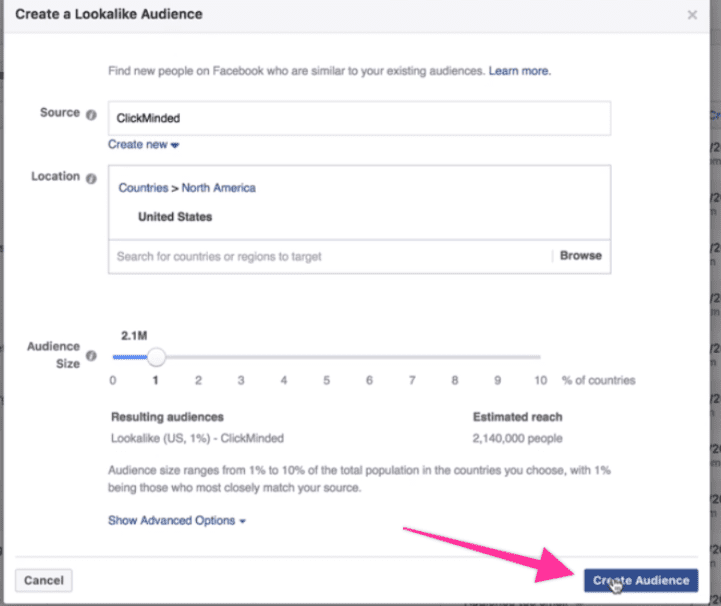Click the North America breadcrumb link
The width and height of the screenshot is (721, 606).
point(218,188)
